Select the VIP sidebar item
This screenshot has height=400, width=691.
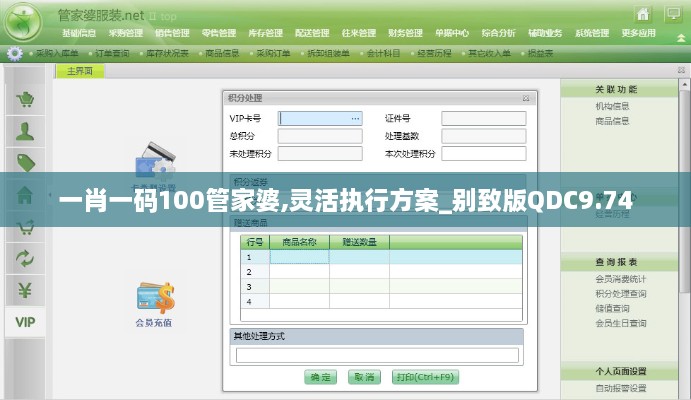coord(25,322)
